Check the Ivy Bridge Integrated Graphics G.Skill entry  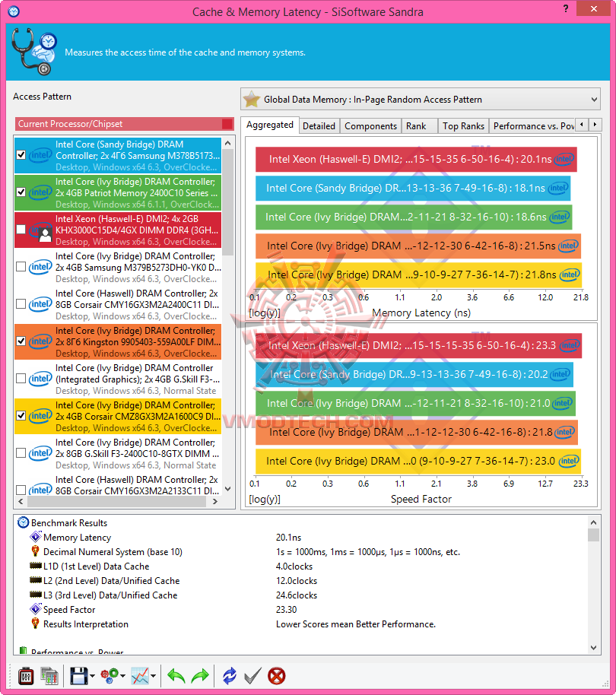point(21,379)
